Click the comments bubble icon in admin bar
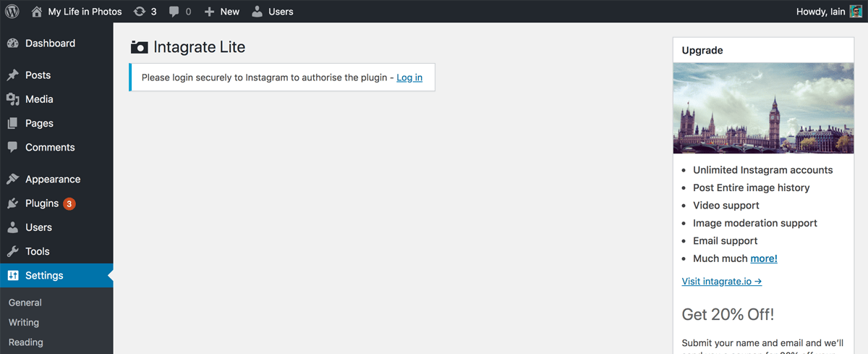Viewport: 868px width, 354px height. point(174,12)
